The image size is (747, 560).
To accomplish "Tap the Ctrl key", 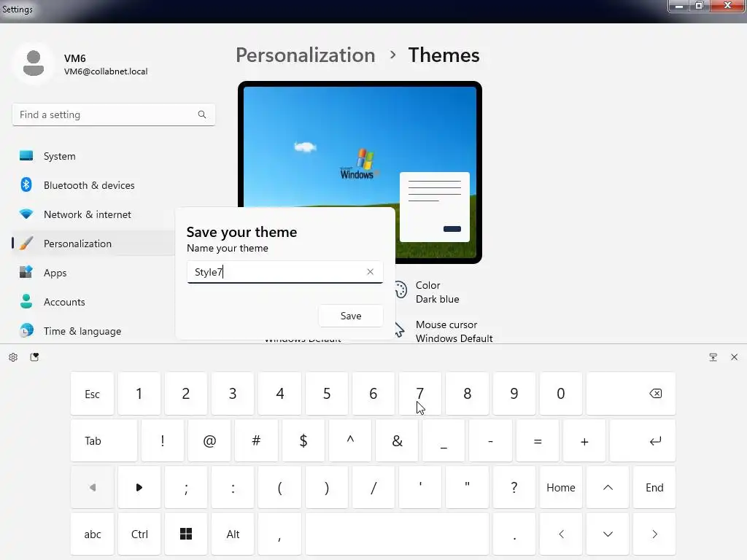I will [x=139, y=534].
